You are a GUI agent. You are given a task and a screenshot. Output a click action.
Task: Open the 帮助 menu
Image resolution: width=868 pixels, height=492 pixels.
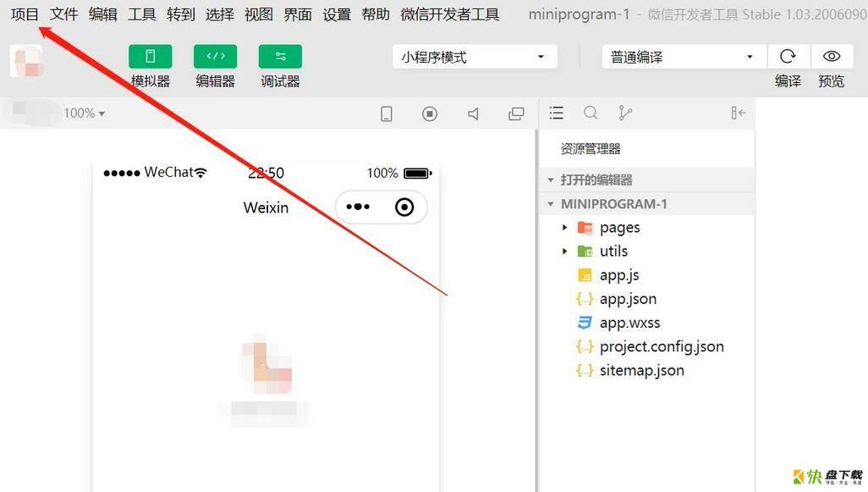coord(376,14)
